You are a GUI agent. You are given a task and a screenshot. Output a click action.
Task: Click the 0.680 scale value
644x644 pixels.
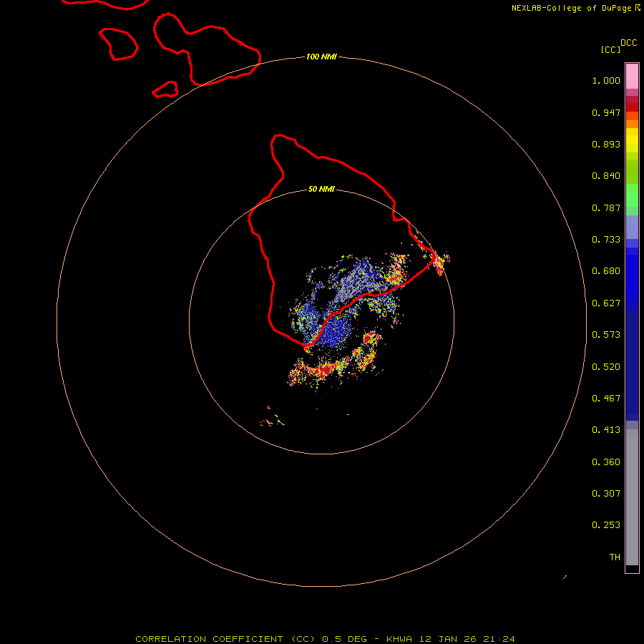606,271
